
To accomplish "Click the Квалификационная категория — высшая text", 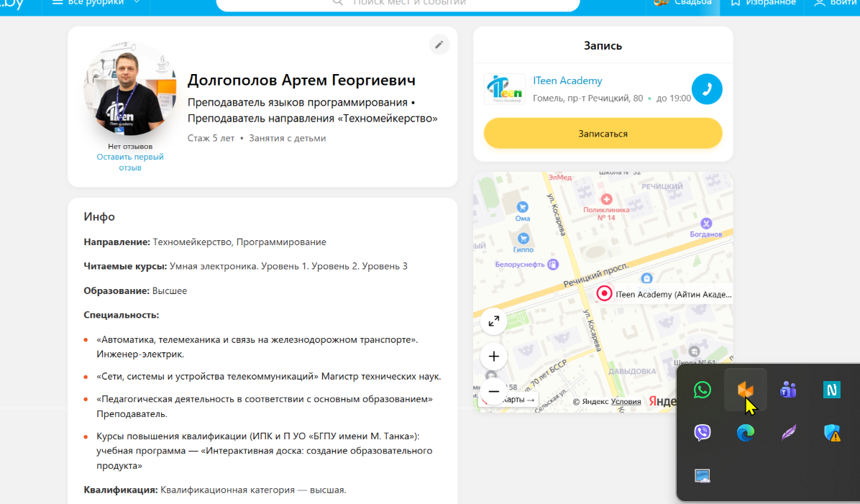I will [x=253, y=490].
